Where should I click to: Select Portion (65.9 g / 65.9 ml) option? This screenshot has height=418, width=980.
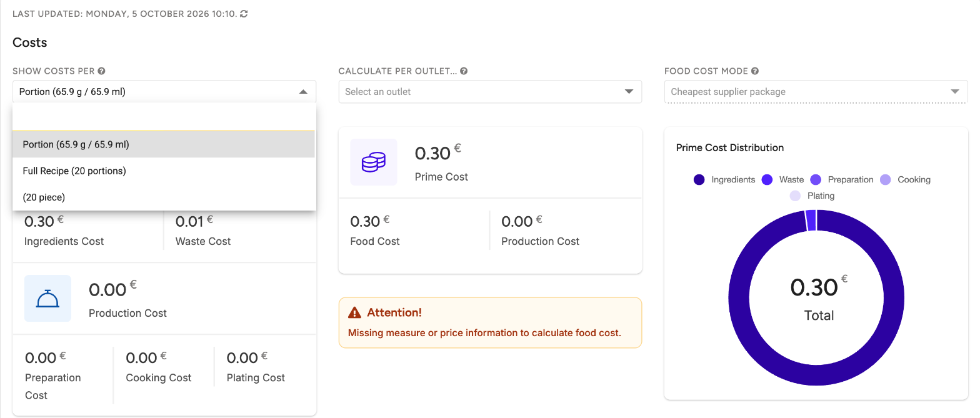pos(164,144)
